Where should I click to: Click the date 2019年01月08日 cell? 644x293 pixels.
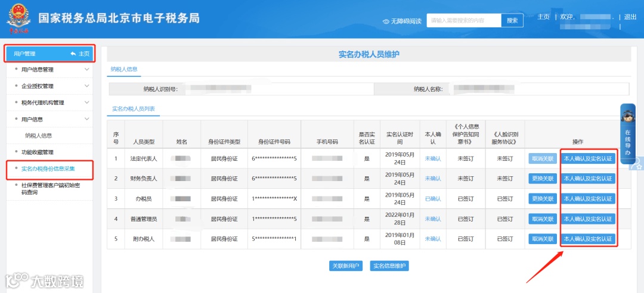(400, 239)
